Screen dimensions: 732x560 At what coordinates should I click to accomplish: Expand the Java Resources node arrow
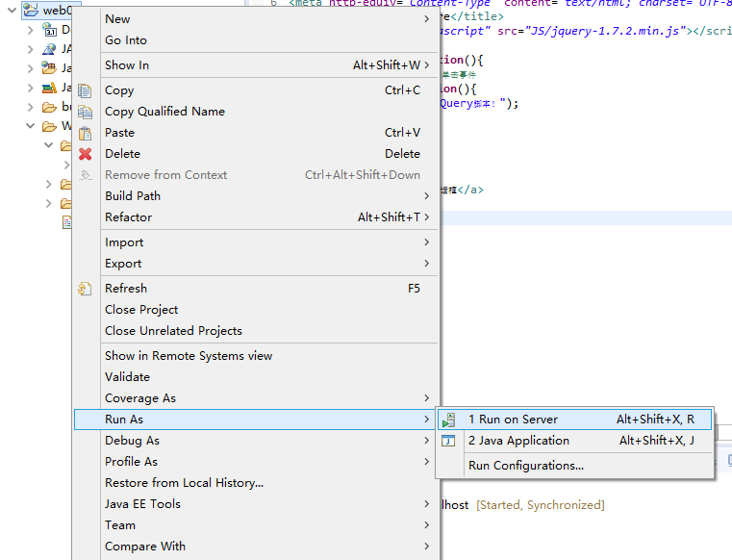[31, 68]
